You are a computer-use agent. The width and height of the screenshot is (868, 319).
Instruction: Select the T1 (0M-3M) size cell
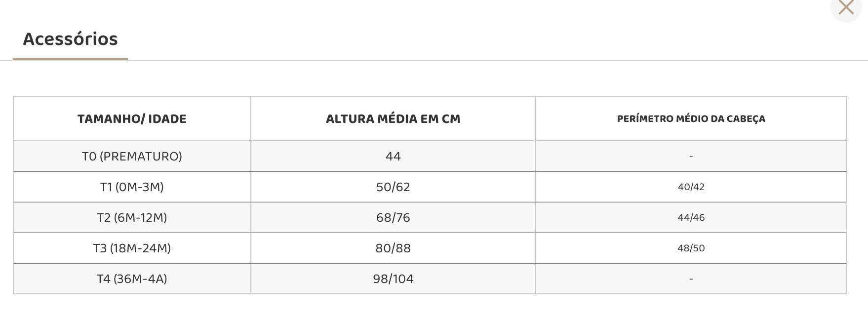pyautogui.click(x=132, y=187)
